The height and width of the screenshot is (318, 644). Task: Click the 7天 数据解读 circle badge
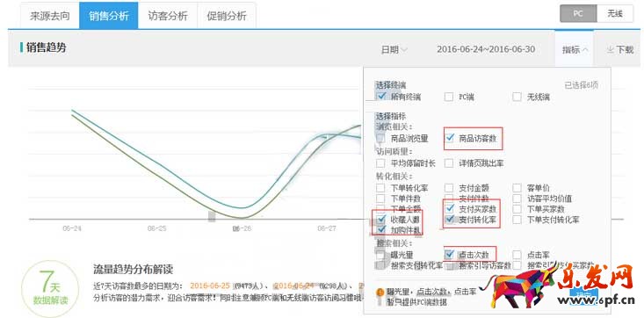[49, 289]
